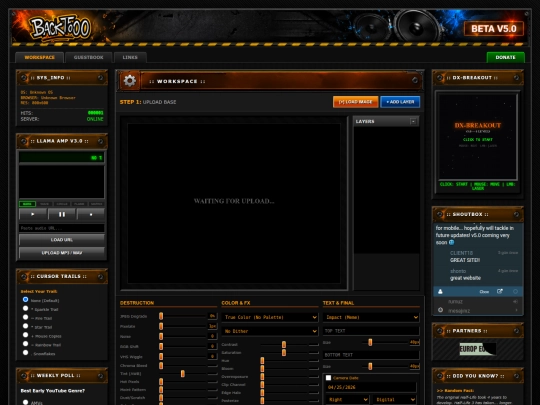Click the Load Image button

tap(355, 102)
